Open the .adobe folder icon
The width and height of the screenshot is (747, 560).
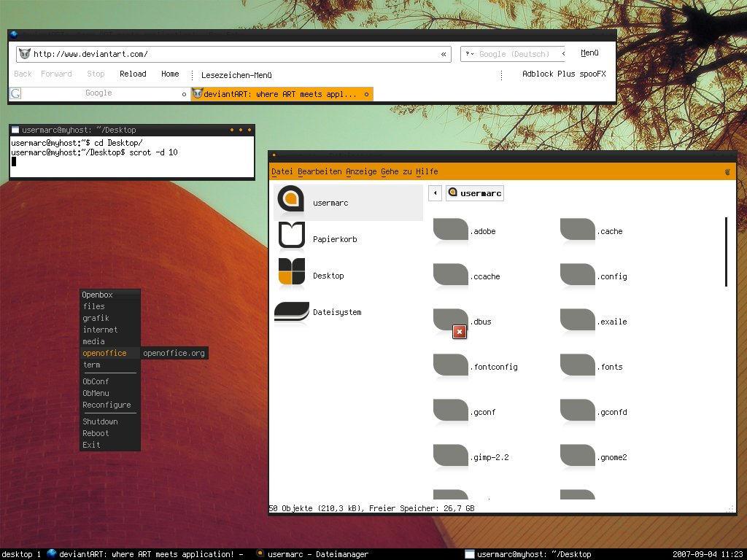click(450, 230)
